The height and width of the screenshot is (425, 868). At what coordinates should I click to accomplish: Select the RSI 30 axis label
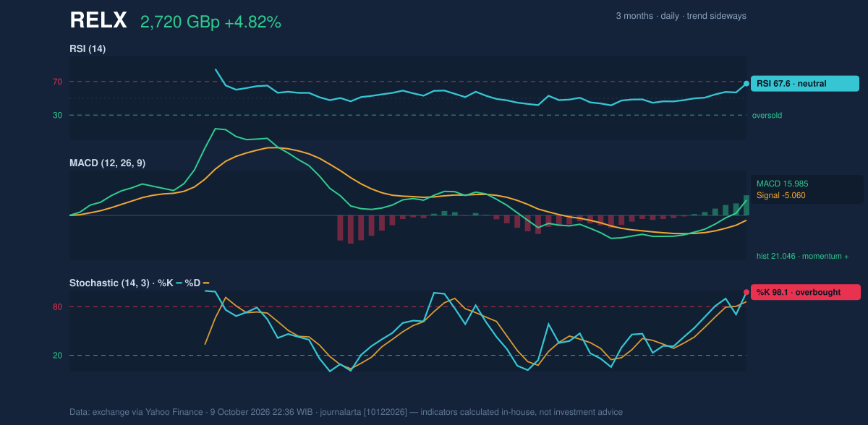click(57, 116)
